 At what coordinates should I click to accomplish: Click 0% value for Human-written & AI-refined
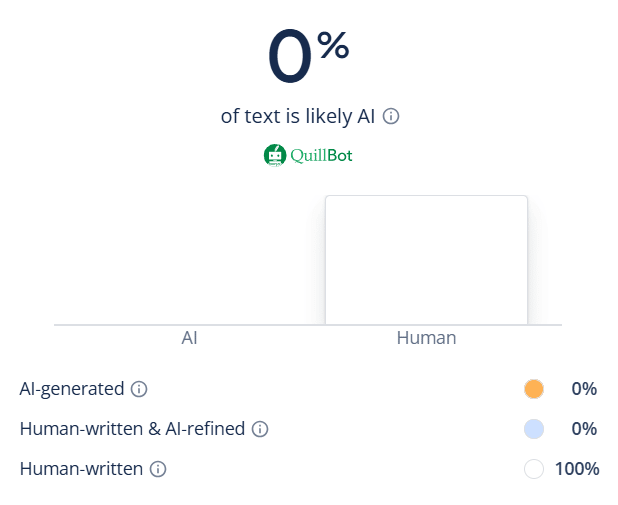coord(584,429)
